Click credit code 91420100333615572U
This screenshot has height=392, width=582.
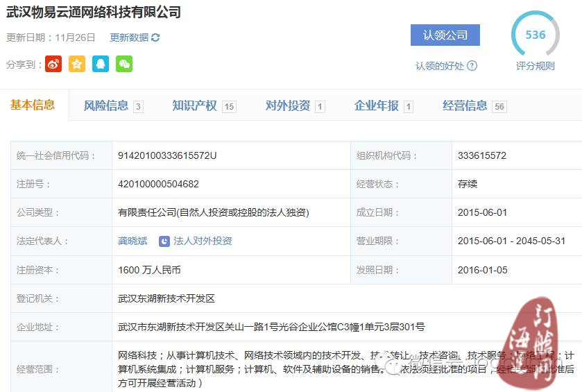(167, 155)
